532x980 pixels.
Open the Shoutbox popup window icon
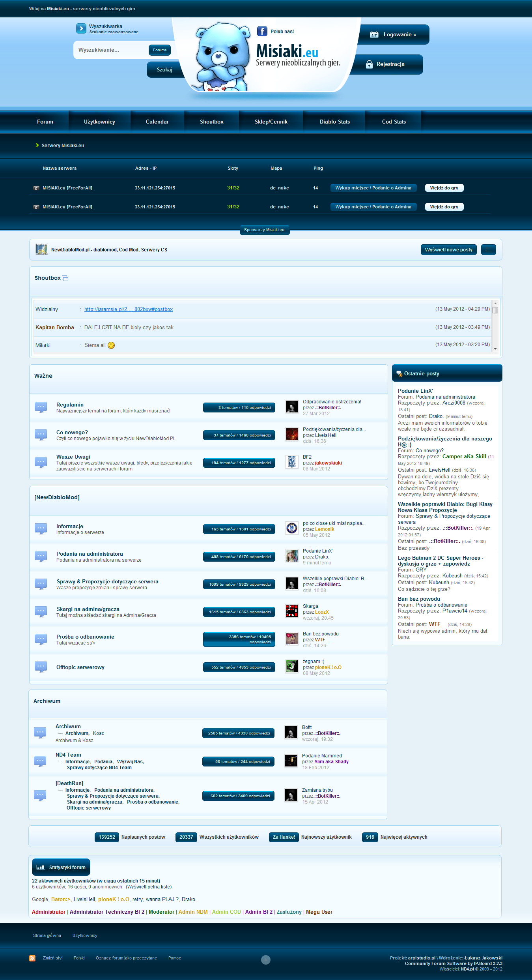(x=65, y=278)
